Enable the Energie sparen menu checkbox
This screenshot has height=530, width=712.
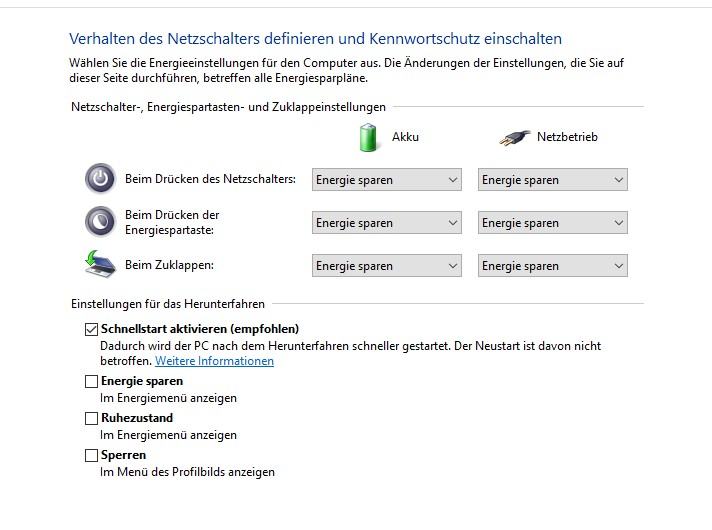(x=91, y=381)
